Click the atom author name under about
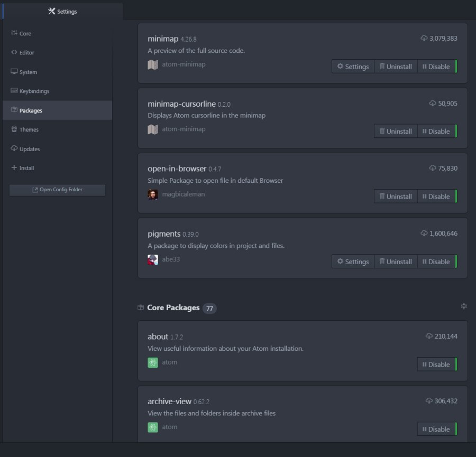Screen dimensions: 476x457 (170, 362)
